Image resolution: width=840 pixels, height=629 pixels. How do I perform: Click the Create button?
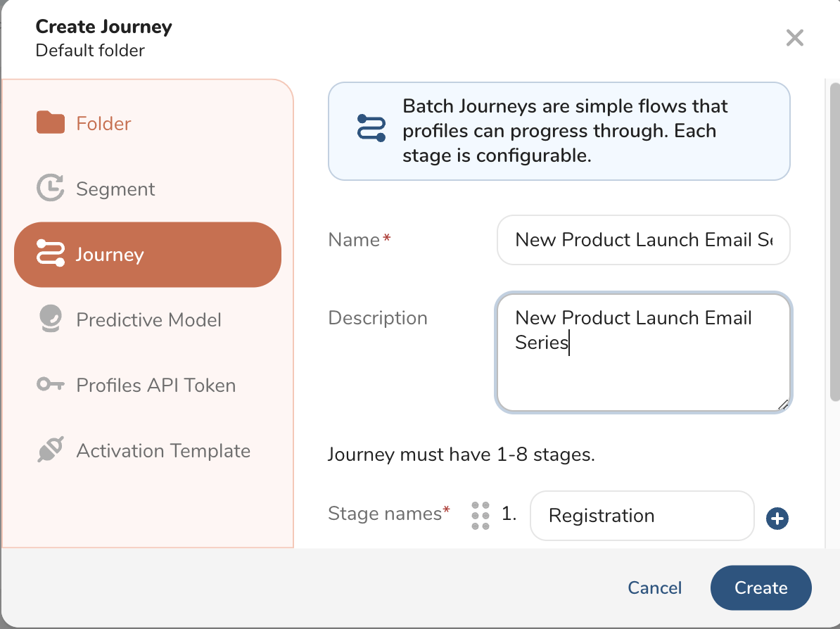761,587
